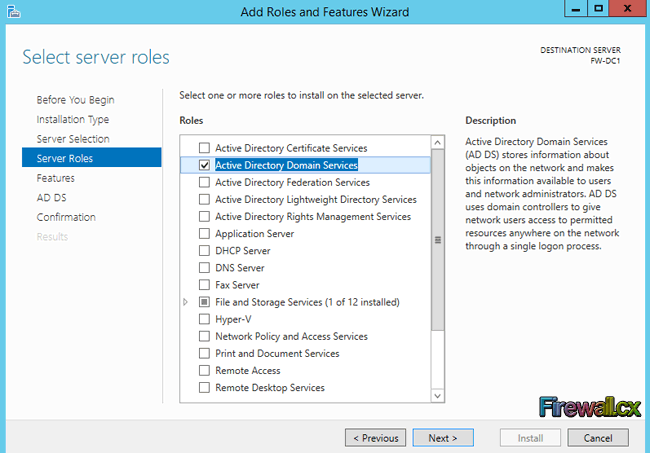Click the 'File and Storage Services (1 of 12 installed)' label

point(307,302)
